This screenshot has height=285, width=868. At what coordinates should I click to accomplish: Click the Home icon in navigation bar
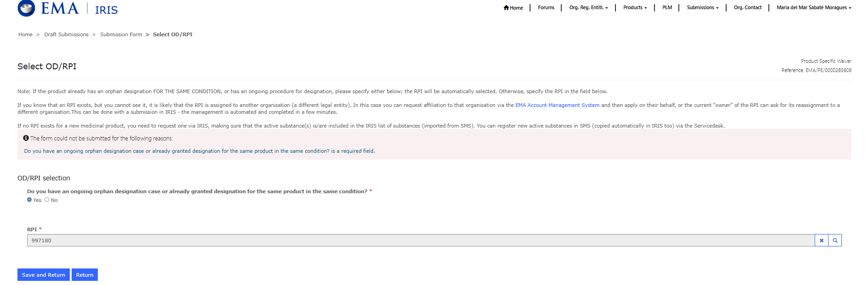pos(506,8)
